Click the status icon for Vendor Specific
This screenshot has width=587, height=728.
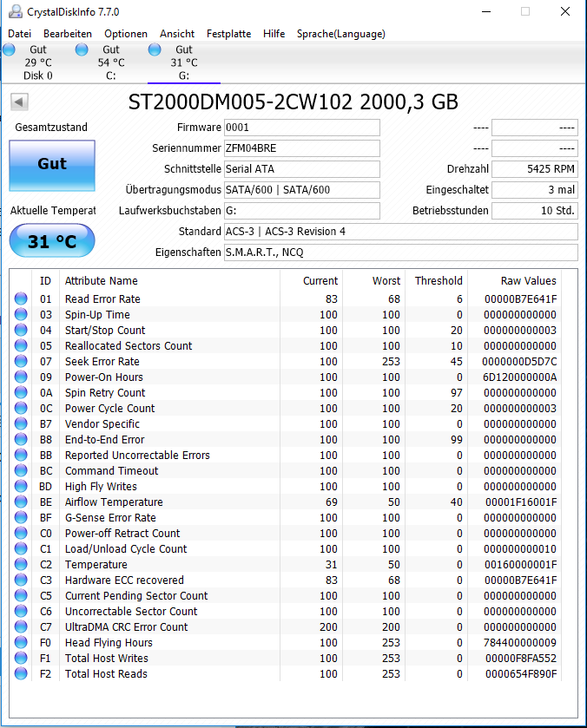(x=21, y=423)
